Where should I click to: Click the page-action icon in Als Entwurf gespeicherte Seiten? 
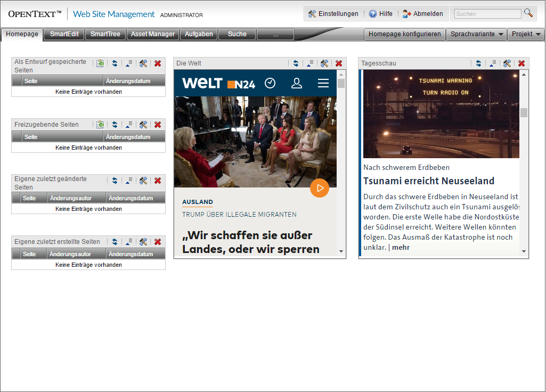click(x=100, y=63)
